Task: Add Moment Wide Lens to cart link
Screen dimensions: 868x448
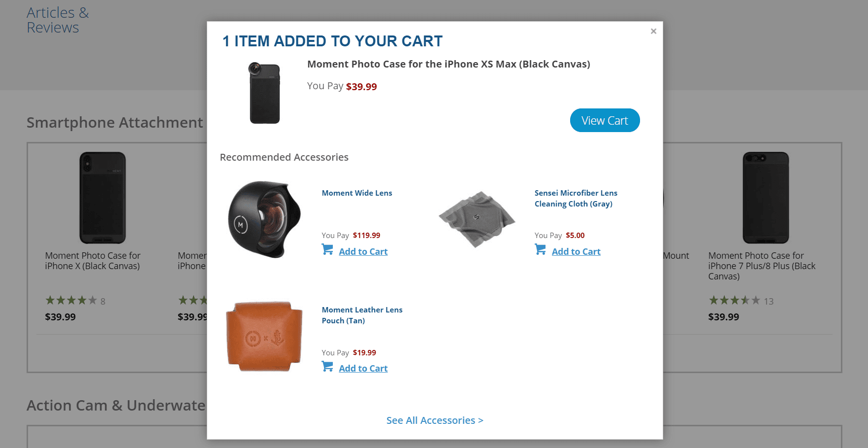Action: [363, 251]
